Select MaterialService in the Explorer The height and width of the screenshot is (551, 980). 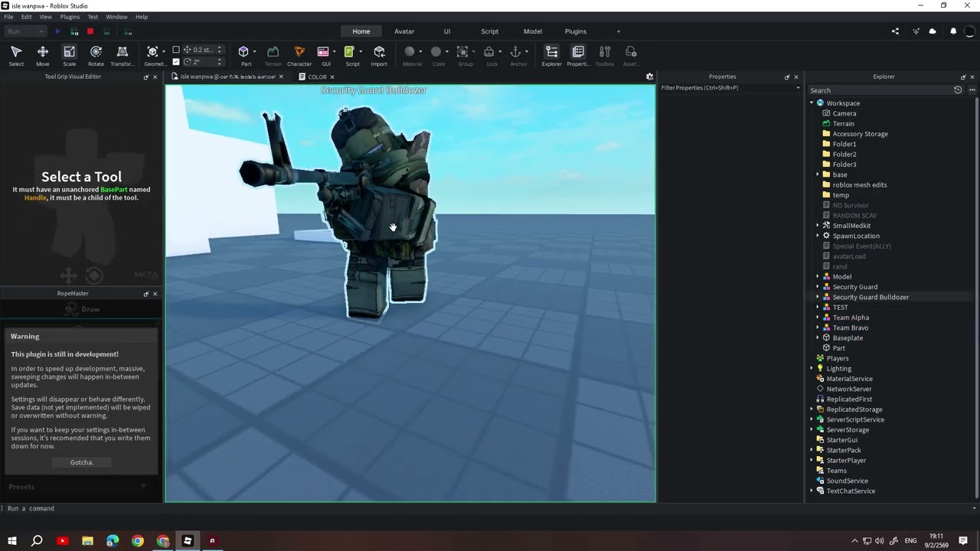(849, 379)
